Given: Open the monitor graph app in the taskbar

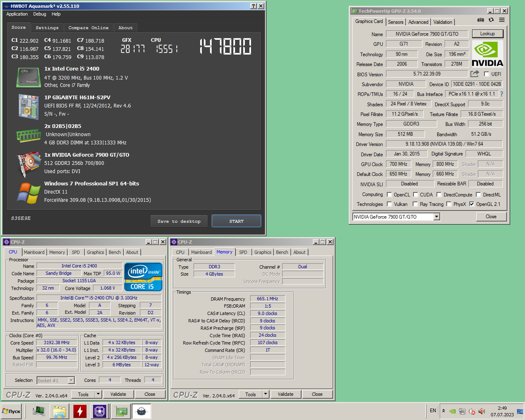Looking at the screenshot, I should click(39, 411).
